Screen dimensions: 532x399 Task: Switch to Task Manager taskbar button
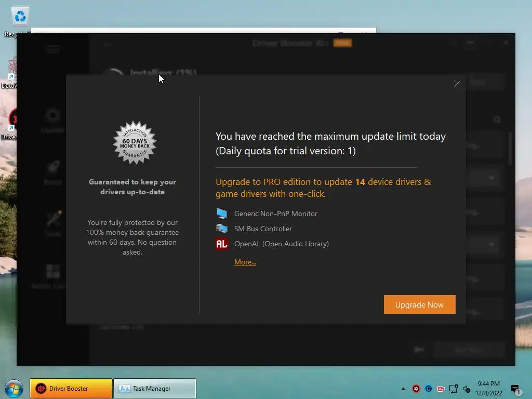pos(155,389)
